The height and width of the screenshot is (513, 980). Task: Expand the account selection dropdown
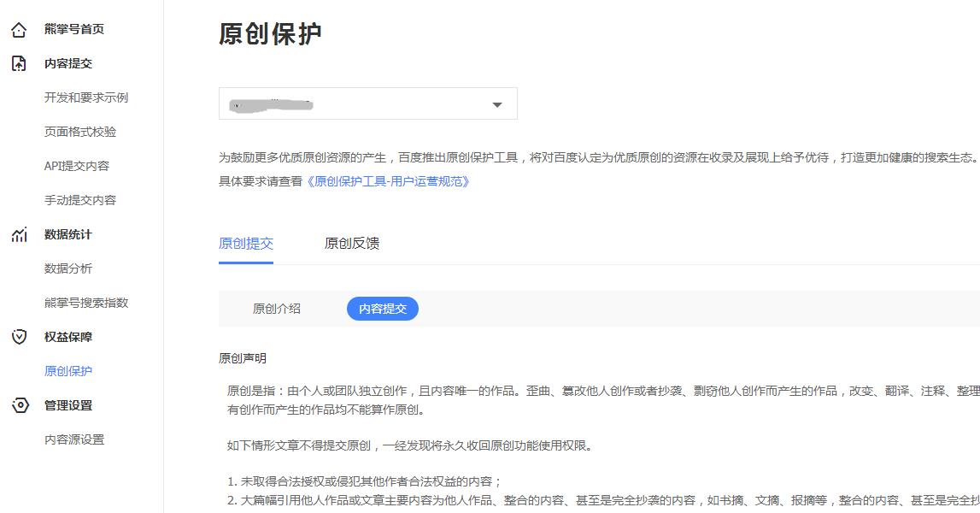pyautogui.click(x=498, y=103)
